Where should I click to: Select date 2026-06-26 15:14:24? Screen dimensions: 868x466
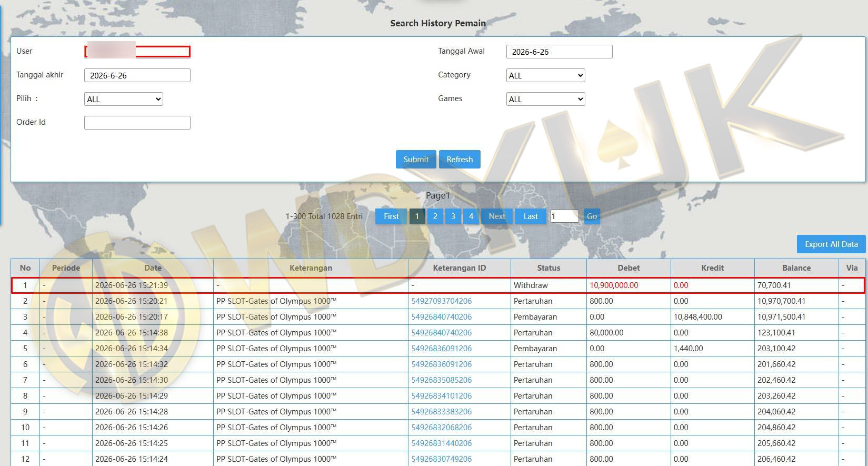click(132, 459)
